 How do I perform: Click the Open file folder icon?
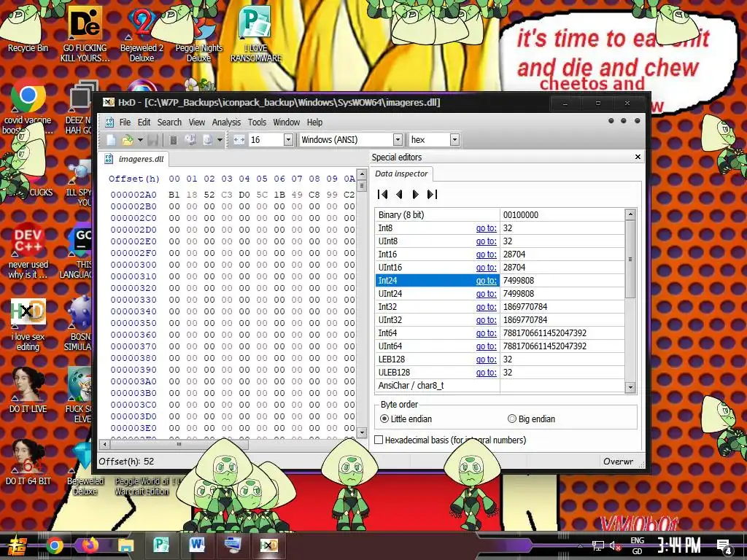pyautogui.click(x=128, y=140)
